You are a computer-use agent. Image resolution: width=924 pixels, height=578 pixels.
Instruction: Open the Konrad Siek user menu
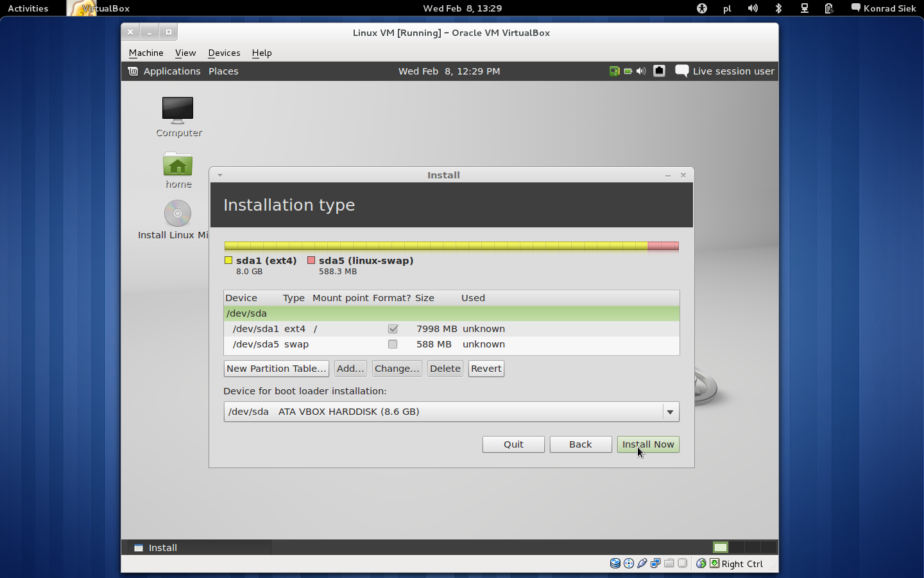point(884,8)
